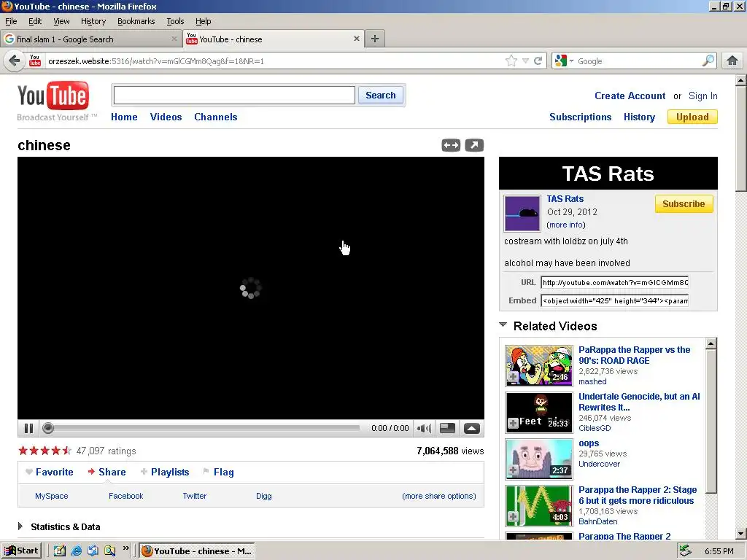The image size is (747, 560).
Task: Expand description via (more info) link
Action: pyautogui.click(x=566, y=225)
